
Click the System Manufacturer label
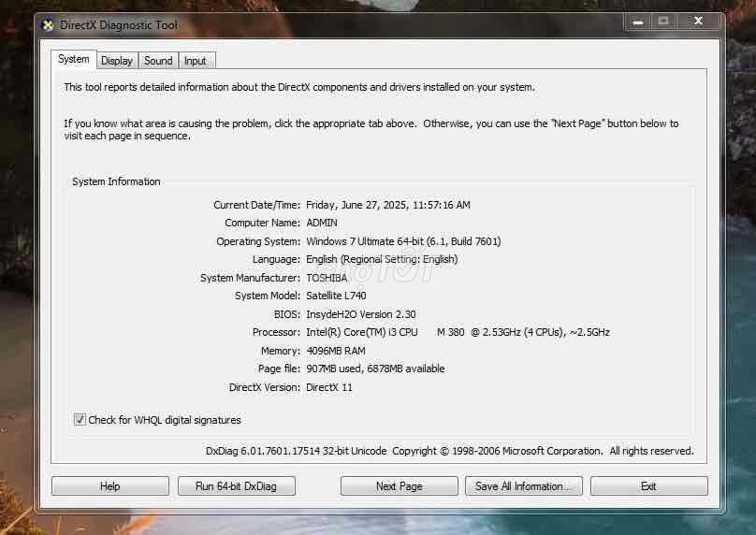[250, 278]
